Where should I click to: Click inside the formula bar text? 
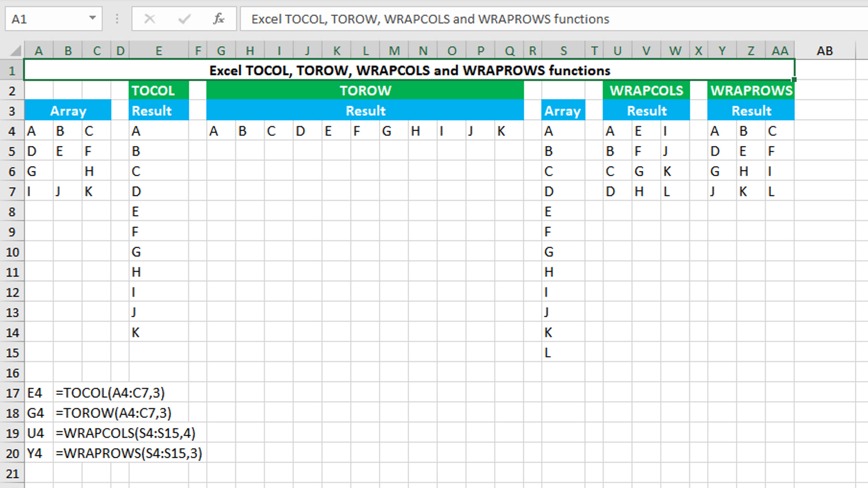430,19
